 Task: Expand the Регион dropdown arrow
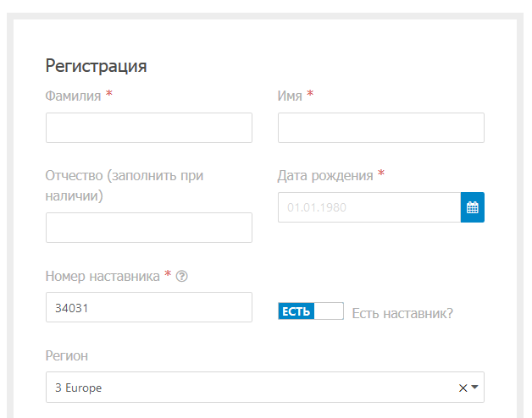click(475, 388)
